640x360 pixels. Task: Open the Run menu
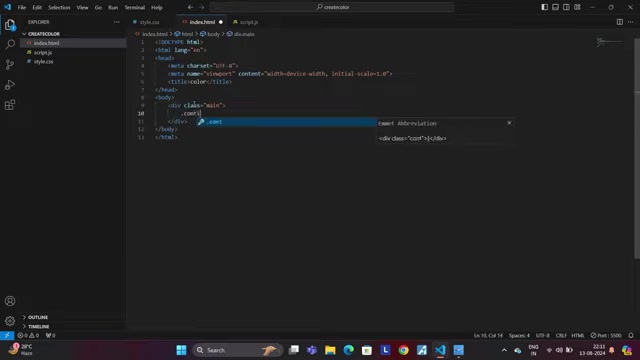coord(113,7)
